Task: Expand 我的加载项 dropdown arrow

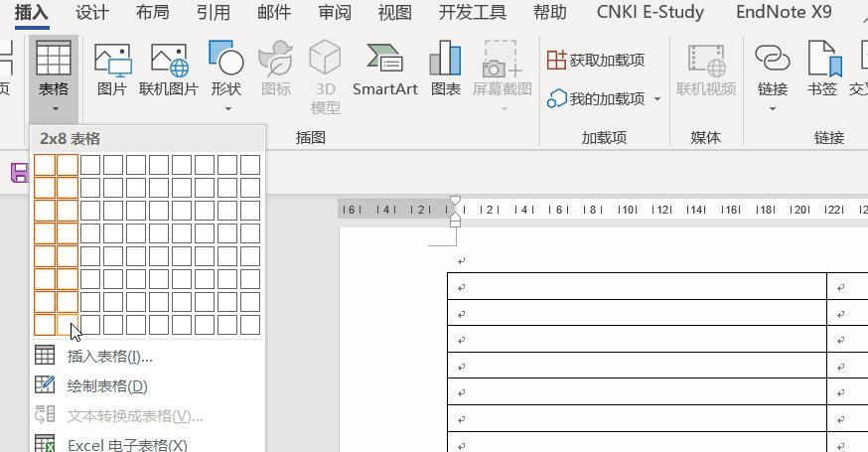Action: tap(657, 99)
